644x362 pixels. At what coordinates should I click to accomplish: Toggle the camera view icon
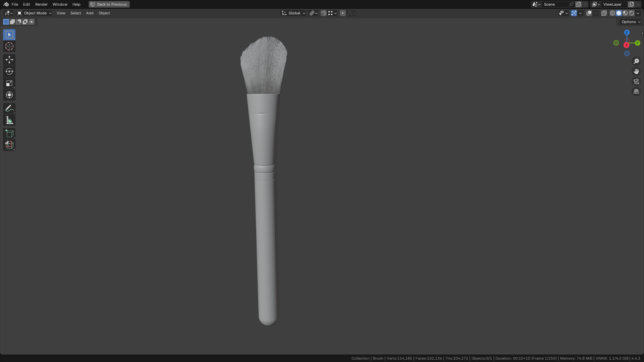[x=636, y=81]
